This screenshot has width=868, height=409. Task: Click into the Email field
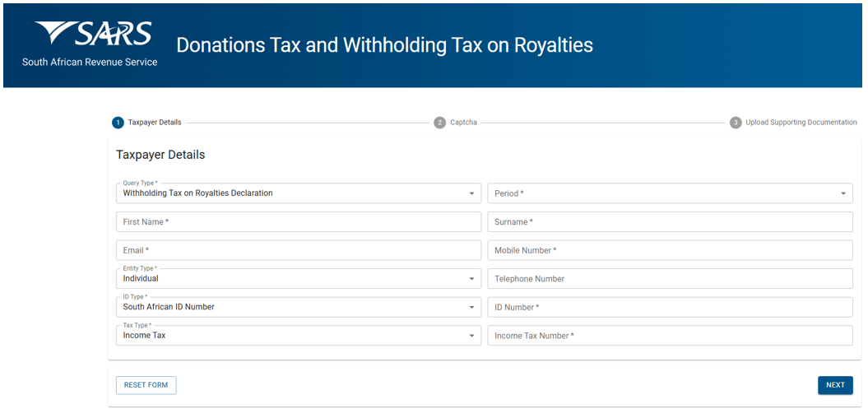(x=299, y=250)
